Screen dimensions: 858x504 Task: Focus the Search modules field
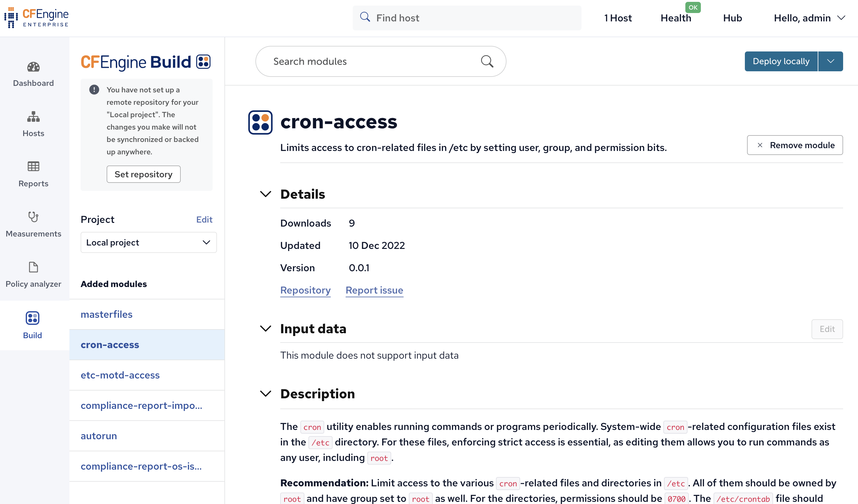(x=381, y=61)
